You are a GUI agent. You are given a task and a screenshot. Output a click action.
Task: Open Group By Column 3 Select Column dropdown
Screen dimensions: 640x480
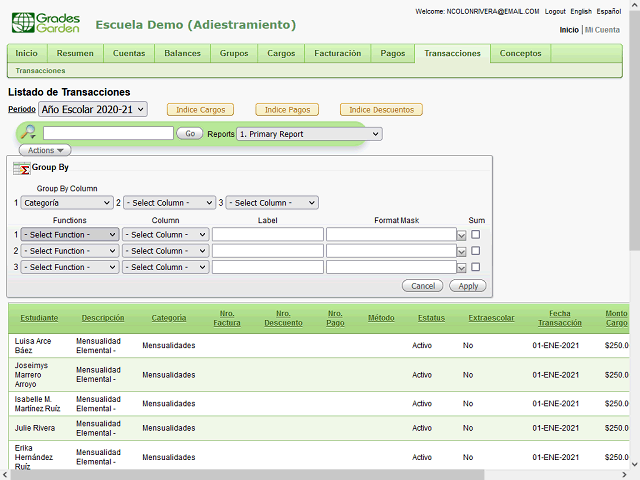(x=272, y=203)
